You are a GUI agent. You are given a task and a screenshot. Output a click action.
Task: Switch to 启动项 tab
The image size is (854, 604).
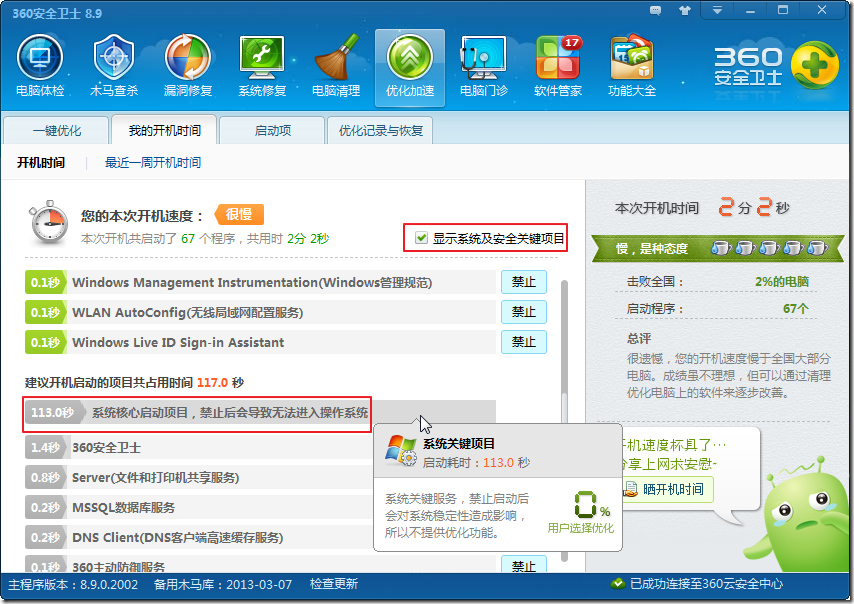(272, 131)
